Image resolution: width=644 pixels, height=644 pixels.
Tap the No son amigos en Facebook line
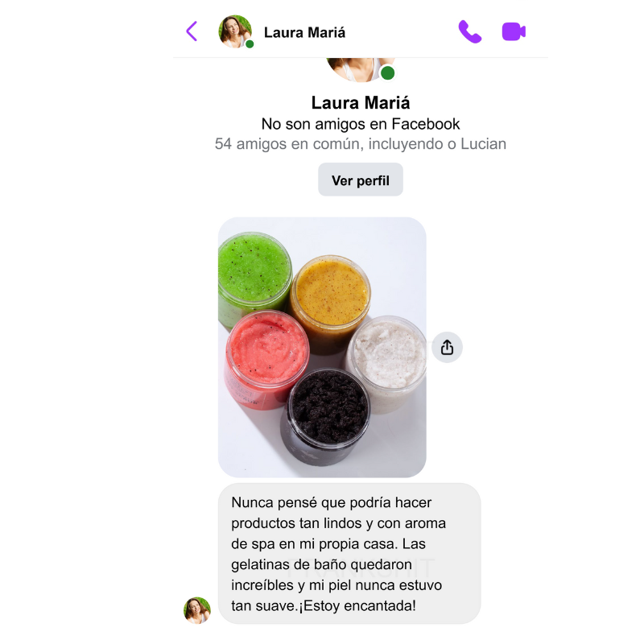click(x=360, y=124)
